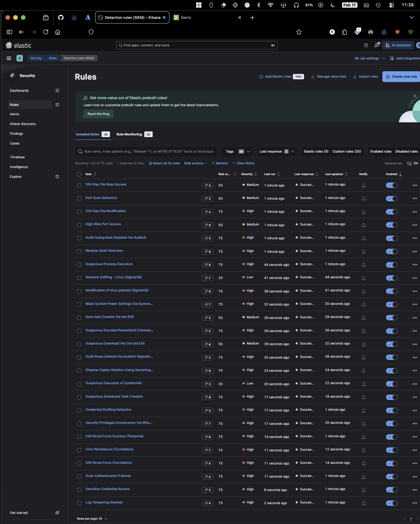This screenshot has width=420, height=524.
Task: Toggle the main navigation hamburger menu
Action: 9,58
